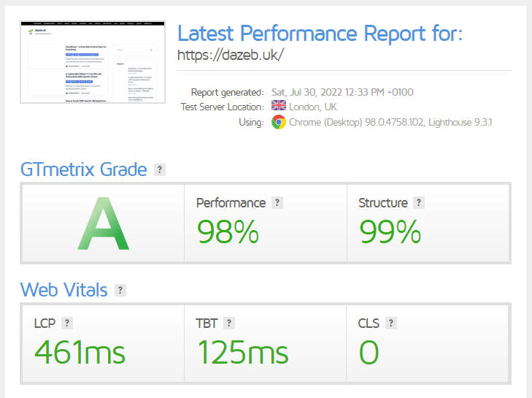
Task: Click the Chrome browser logo icon
Action: [x=279, y=122]
